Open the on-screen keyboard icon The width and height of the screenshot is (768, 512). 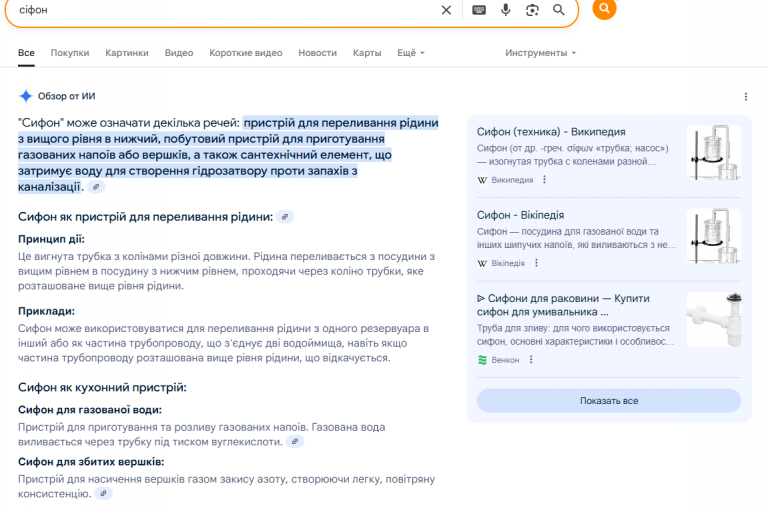tap(479, 10)
